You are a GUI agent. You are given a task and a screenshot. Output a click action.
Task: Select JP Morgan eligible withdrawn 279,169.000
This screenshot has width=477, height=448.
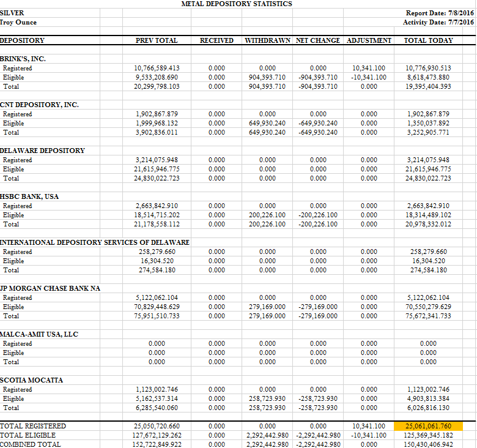(267, 307)
